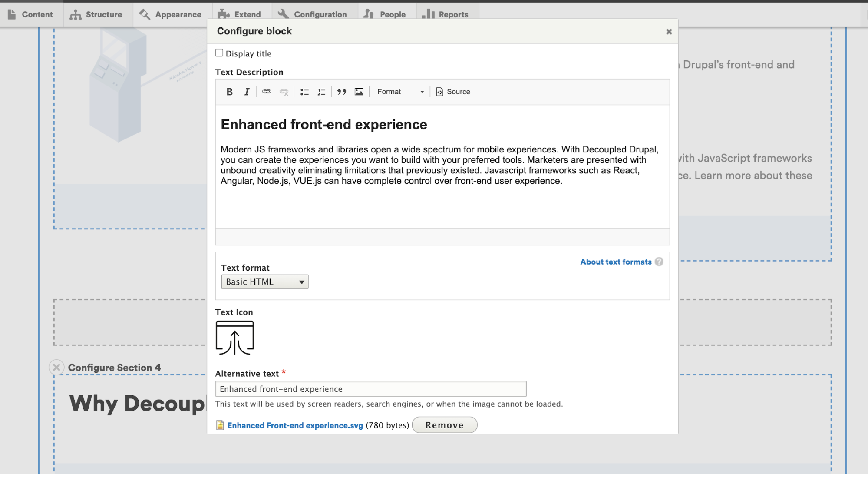The height and width of the screenshot is (484, 868).
Task: Insert a link using the Link tool
Action: pos(266,92)
